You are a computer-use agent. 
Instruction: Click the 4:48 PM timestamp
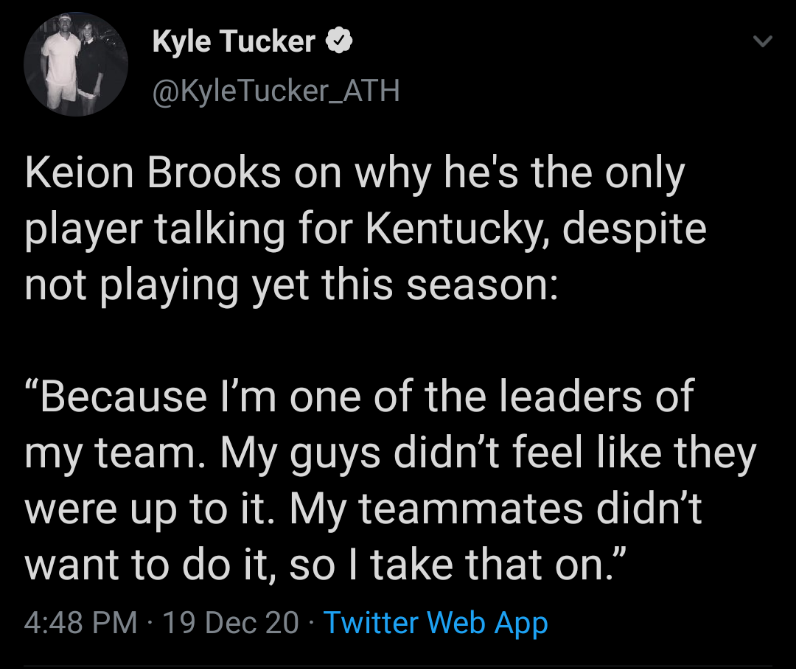coord(80,622)
